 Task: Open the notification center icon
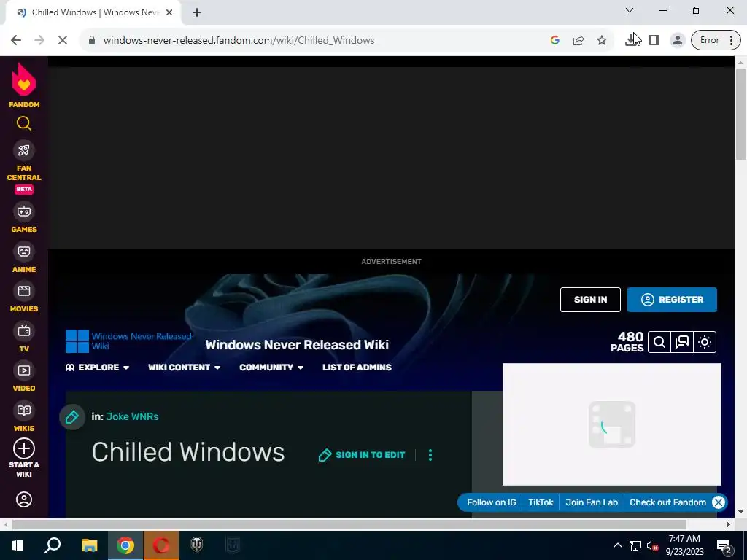pyautogui.click(x=724, y=545)
